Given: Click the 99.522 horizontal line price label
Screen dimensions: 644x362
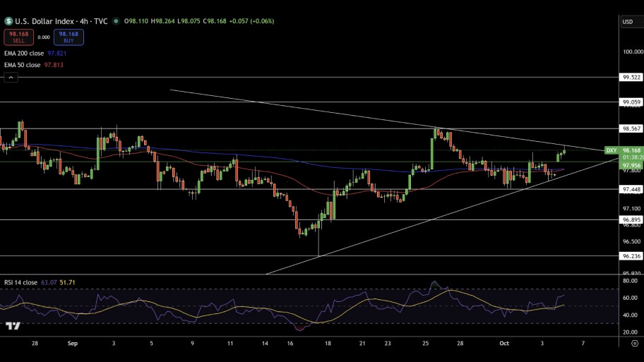Looking at the screenshot, I should click(x=631, y=77).
